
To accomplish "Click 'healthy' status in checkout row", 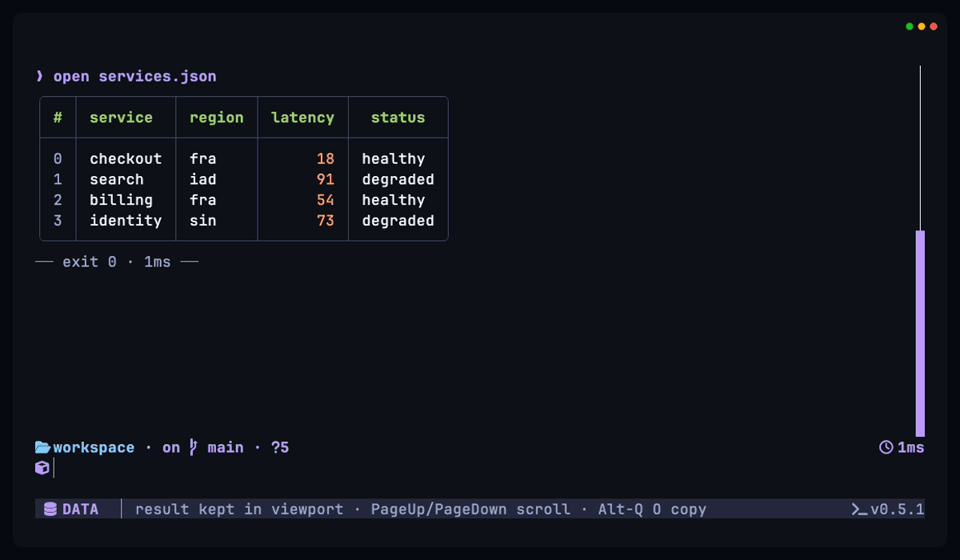I will (394, 159).
